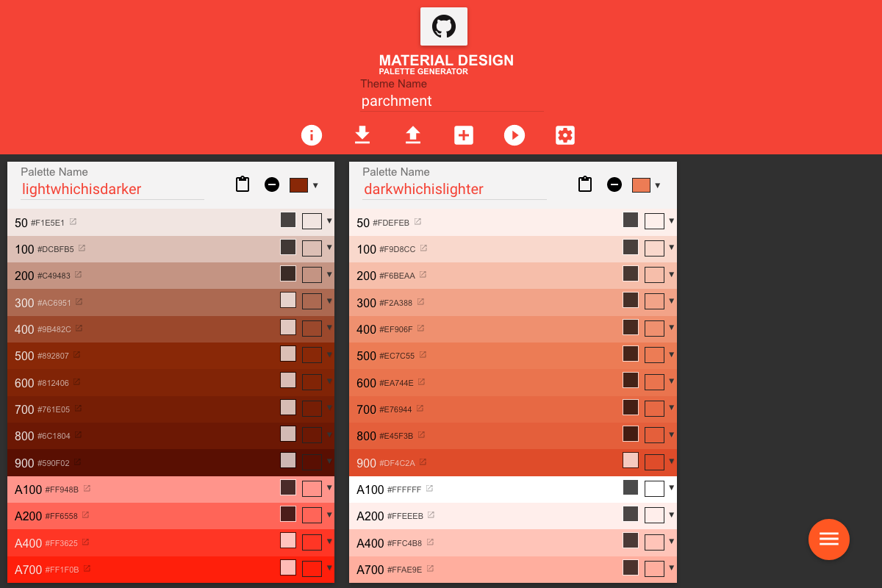Click the orange hamburger floating button

829,539
